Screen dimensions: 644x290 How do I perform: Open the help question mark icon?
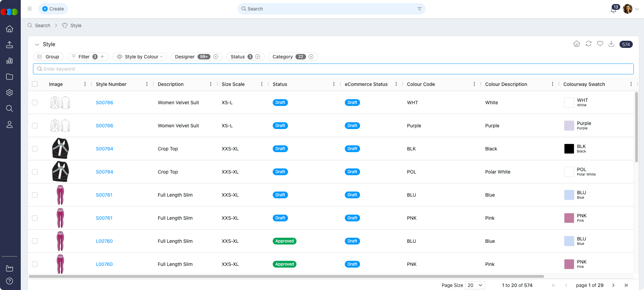coord(10,281)
